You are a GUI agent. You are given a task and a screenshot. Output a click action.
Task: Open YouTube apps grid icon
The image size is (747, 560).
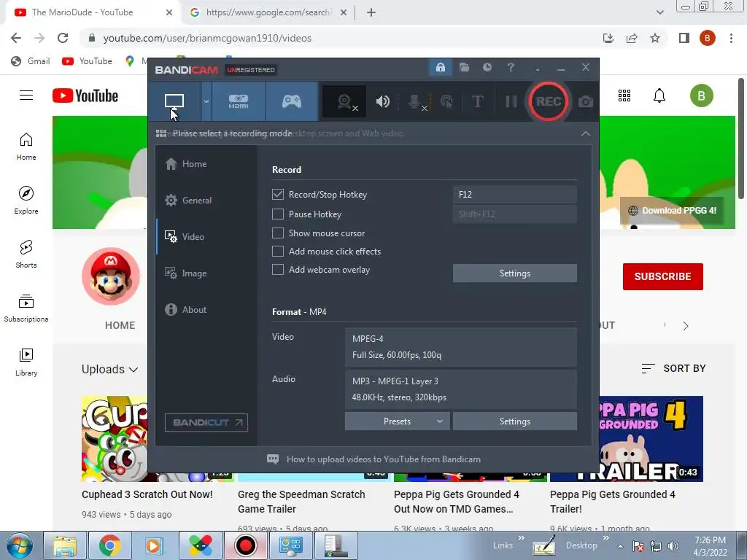click(x=624, y=96)
